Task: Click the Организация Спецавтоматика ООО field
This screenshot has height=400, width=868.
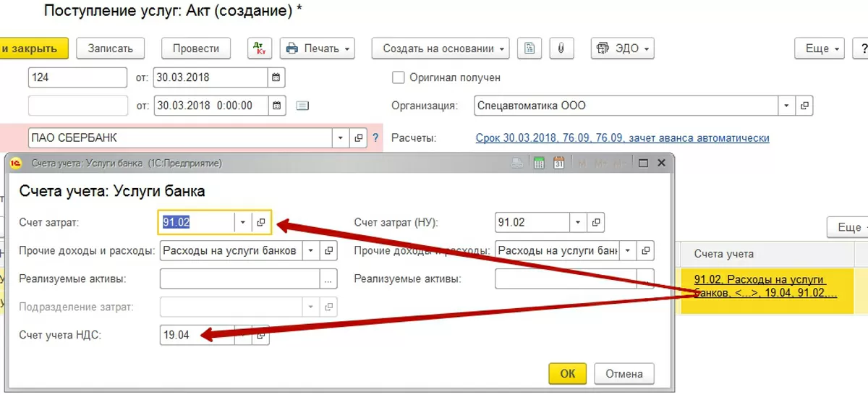Action: [626, 106]
